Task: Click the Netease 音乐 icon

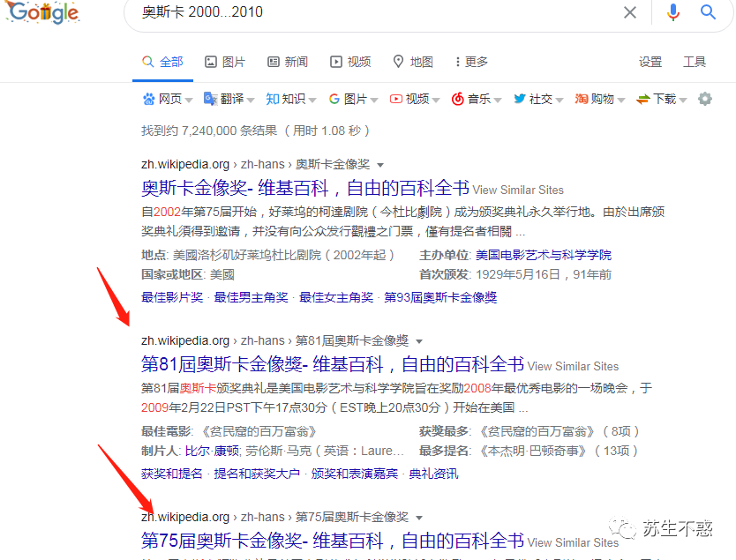Action: [458, 99]
